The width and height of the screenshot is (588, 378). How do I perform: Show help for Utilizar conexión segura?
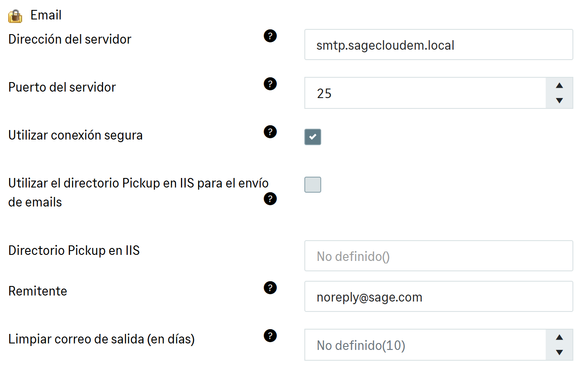(270, 132)
